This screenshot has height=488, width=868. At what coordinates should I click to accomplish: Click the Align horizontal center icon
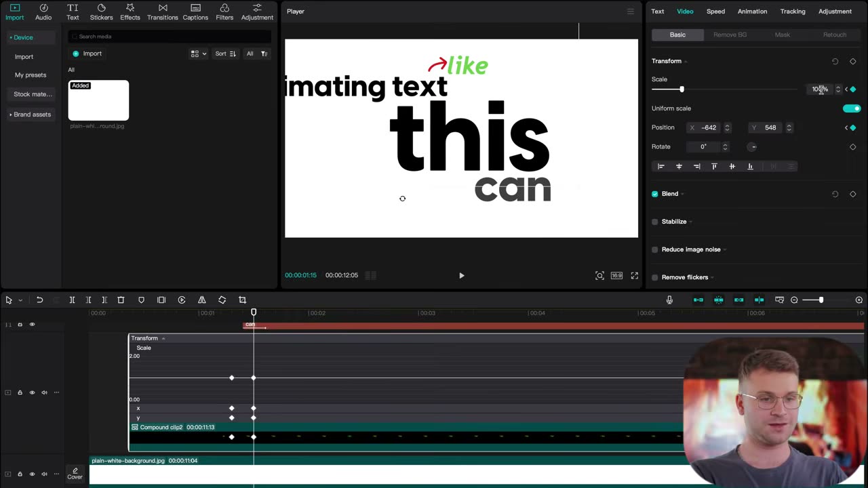(679, 166)
